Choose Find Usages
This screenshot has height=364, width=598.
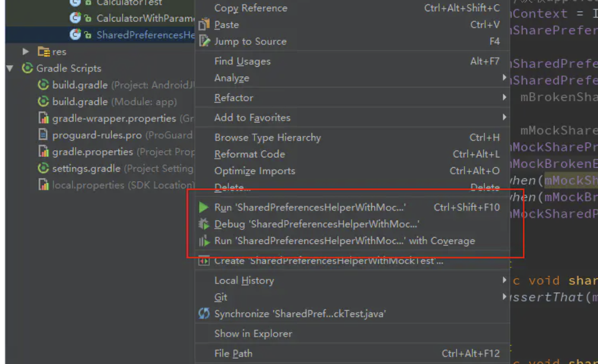click(352, 61)
